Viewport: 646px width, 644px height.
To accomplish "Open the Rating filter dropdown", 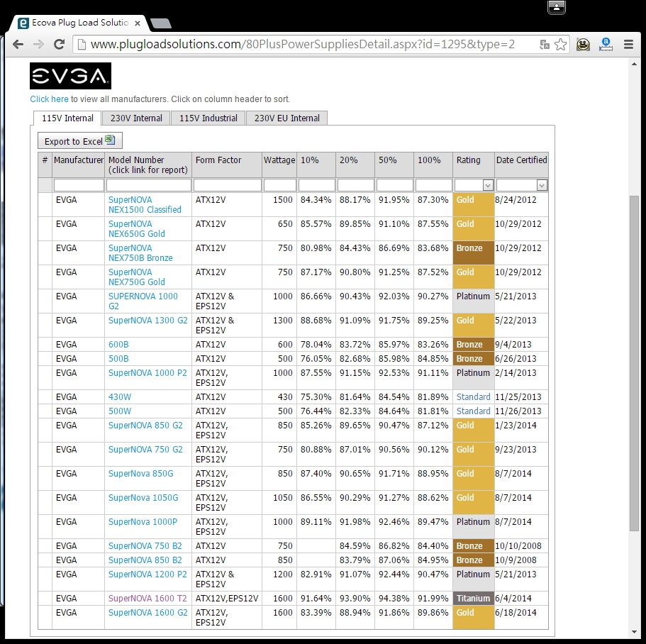I will pos(488,185).
